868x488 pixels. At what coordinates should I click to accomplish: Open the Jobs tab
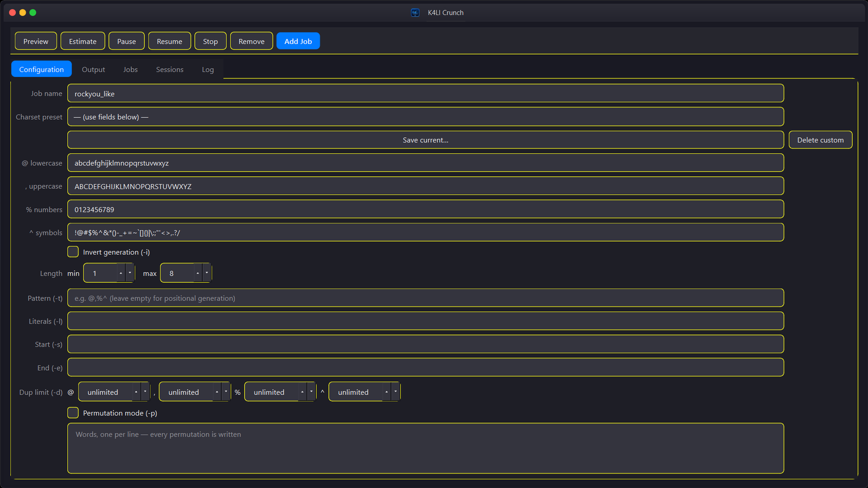[x=130, y=69]
